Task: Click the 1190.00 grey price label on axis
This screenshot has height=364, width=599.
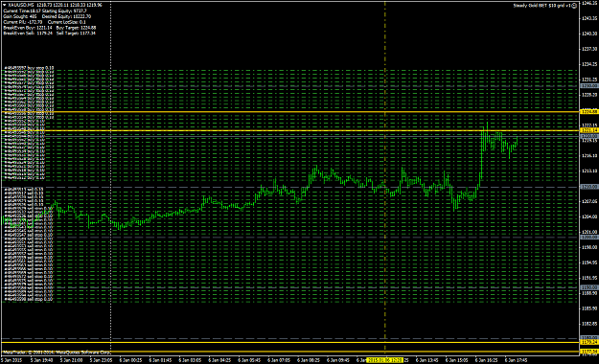Action: coord(589,287)
